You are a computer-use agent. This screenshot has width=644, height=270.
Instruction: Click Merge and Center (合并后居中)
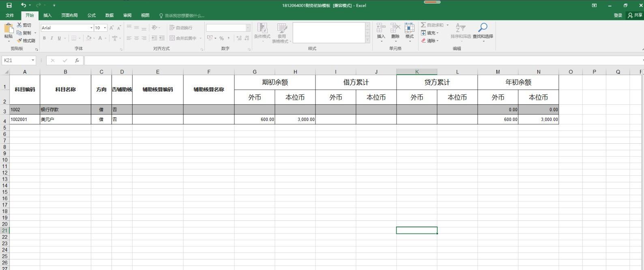pyautogui.click(x=183, y=38)
